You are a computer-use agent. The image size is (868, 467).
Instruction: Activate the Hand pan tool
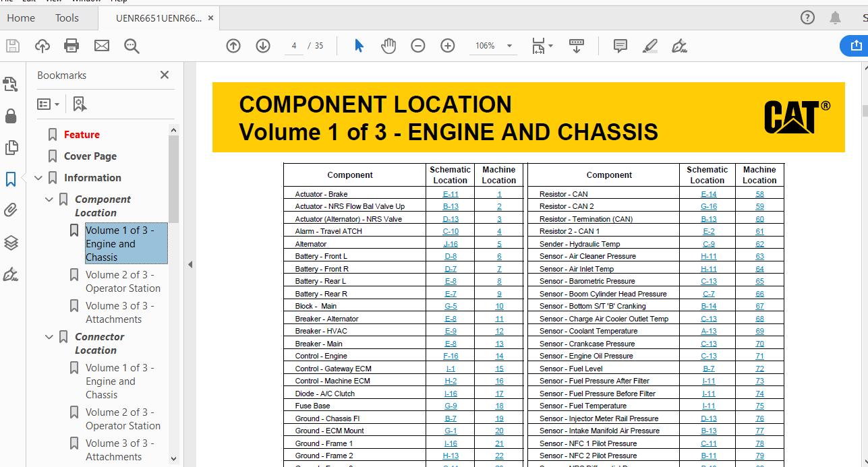pyautogui.click(x=388, y=46)
